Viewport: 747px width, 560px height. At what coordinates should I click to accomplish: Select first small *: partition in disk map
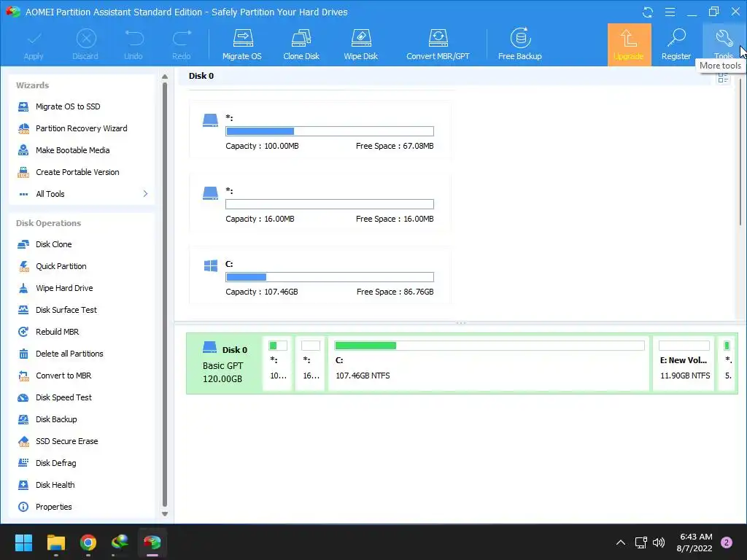tap(277, 364)
